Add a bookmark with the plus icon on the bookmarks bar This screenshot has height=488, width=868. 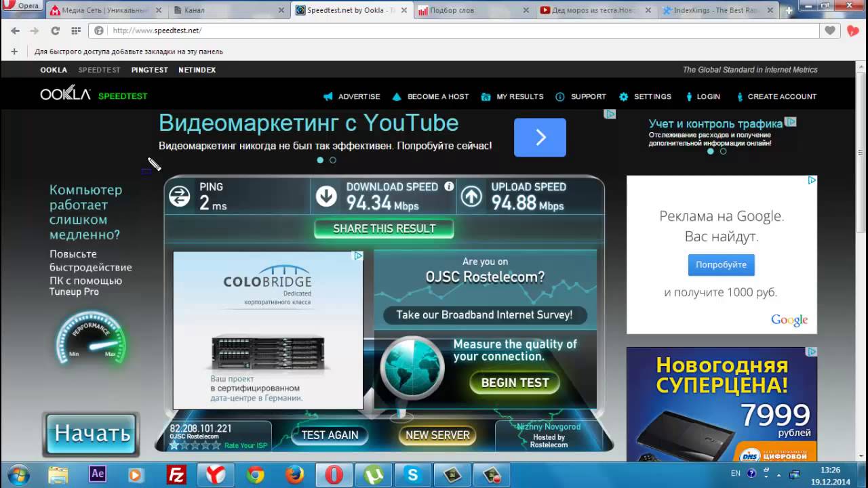[14, 52]
